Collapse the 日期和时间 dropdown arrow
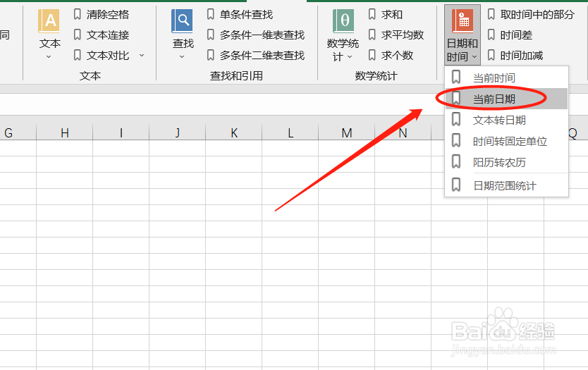The height and width of the screenshot is (370, 588). [474, 57]
